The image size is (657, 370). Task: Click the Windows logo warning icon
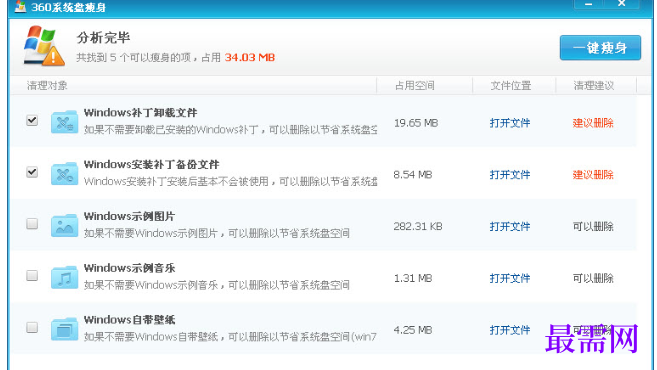[44, 46]
